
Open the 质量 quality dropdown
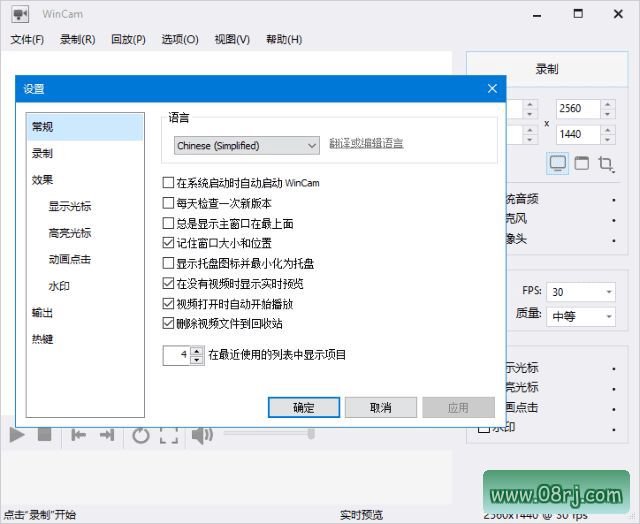(x=581, y=316)
